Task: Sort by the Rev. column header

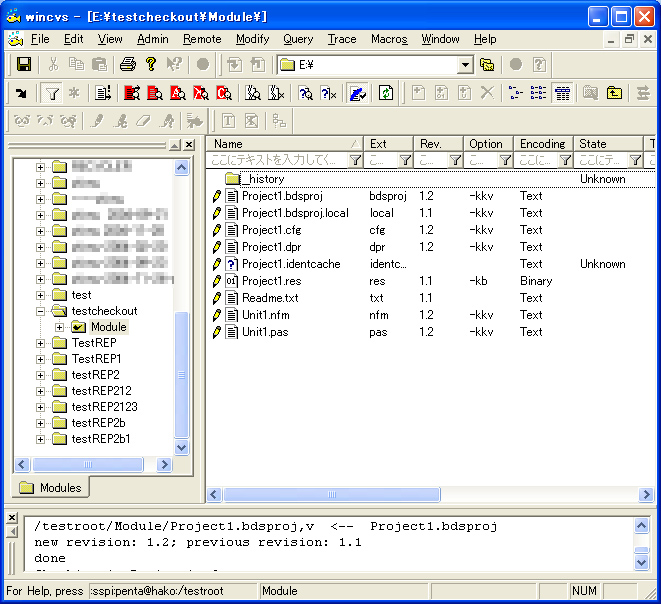Action: (x=438, y=144)
